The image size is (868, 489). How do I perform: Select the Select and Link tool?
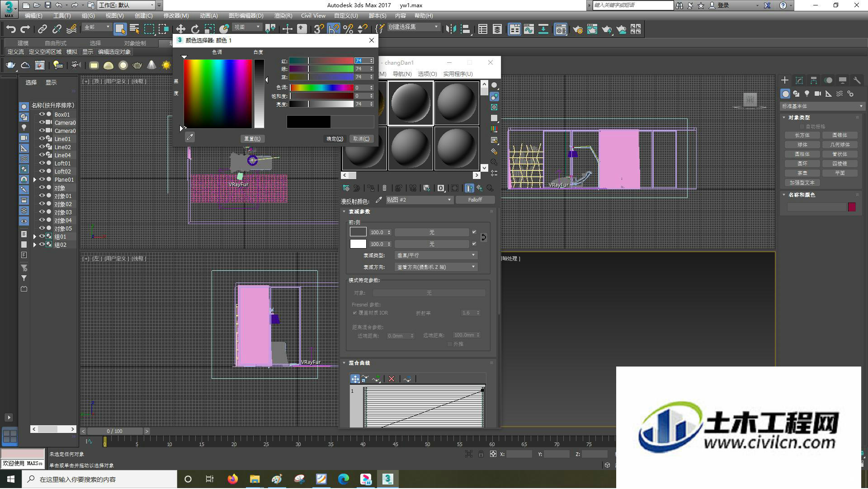pos(42,29)
